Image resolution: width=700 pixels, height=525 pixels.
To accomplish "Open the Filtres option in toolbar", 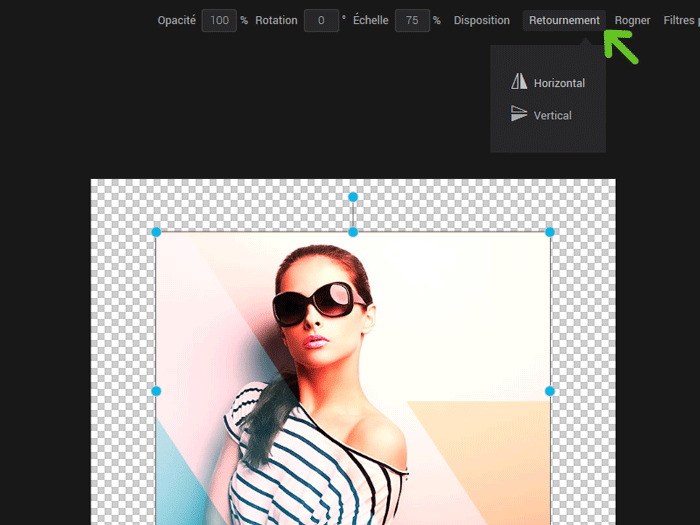I will pyautogui.click(x=680, y=20).
